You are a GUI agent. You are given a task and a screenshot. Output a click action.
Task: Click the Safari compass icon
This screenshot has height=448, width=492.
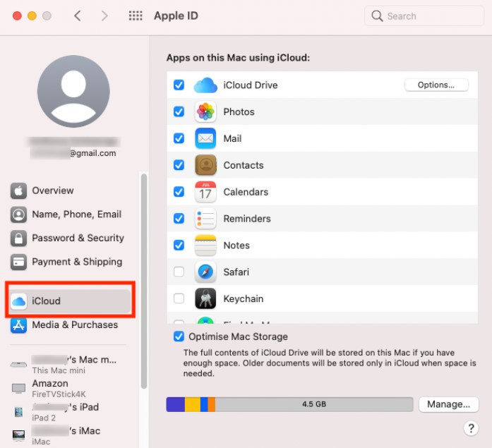(x=205, y=272)
